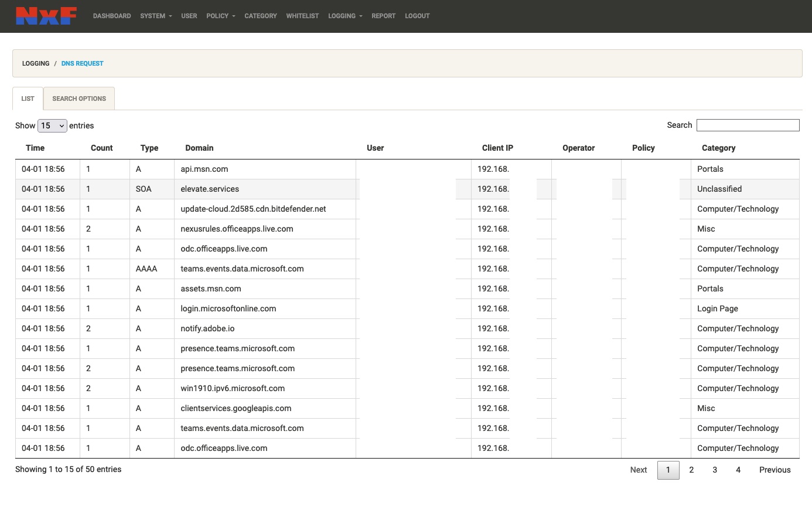Viewport: 812px width, 509px height.
Task: Click the LOGGING breadcrumb link
Action: coord(35,63)
